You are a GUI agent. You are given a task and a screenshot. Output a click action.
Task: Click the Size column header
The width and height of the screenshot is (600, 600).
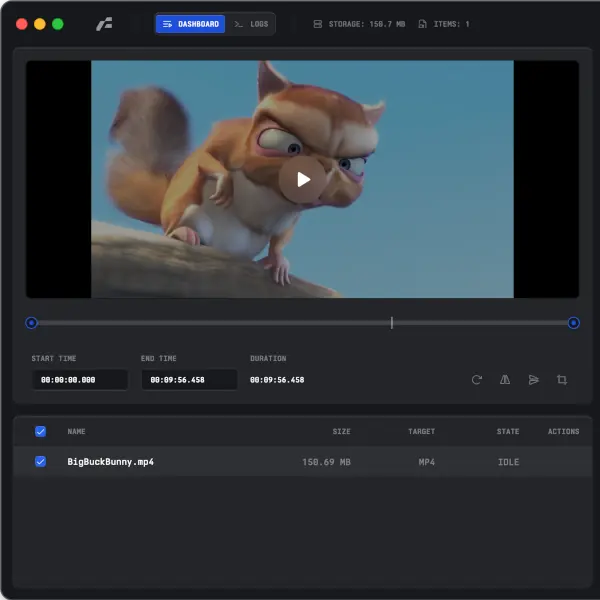point(341,432)
